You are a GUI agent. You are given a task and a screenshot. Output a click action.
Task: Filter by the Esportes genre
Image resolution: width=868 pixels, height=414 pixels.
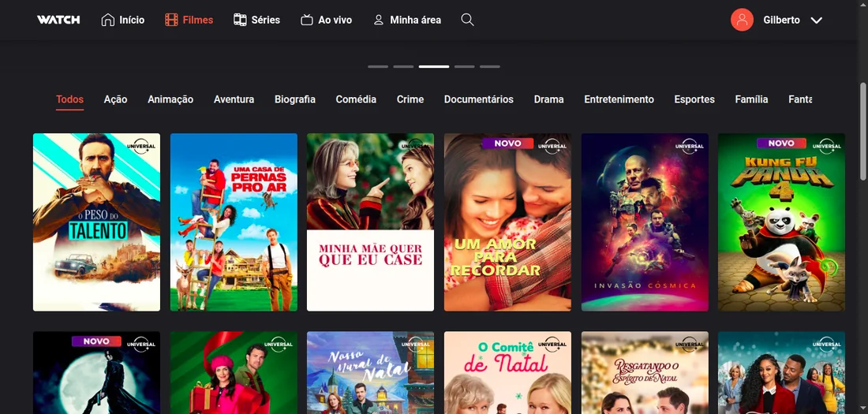point(694,99)
